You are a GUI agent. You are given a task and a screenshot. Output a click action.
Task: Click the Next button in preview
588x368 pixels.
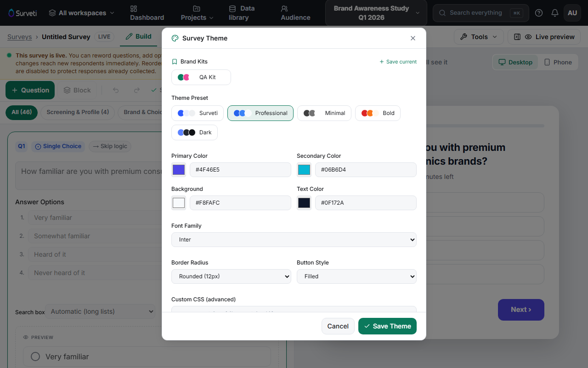[521, 310]
